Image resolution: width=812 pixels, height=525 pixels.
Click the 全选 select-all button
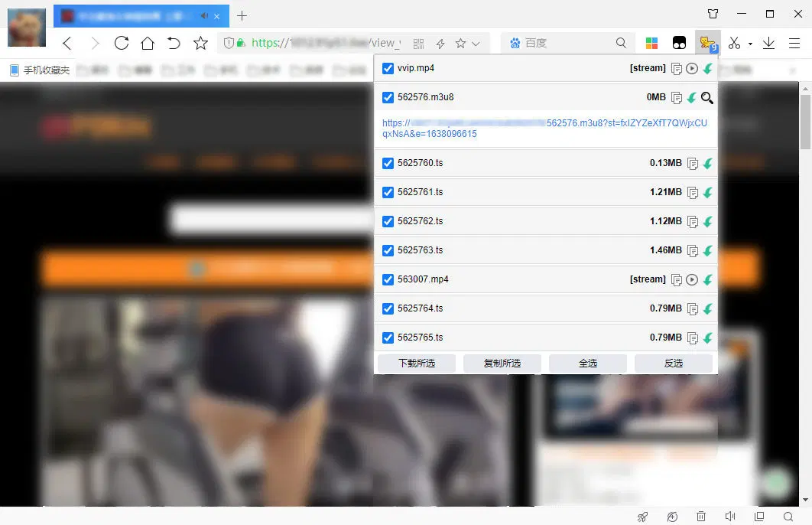(x=588, y=364)
